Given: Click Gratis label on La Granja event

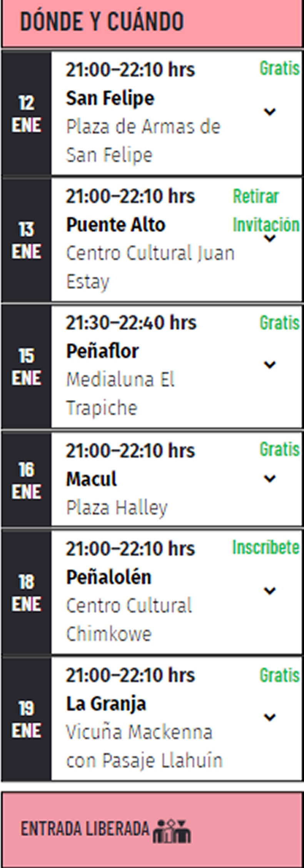Looking at the screenshot, I should coord(279,675).
